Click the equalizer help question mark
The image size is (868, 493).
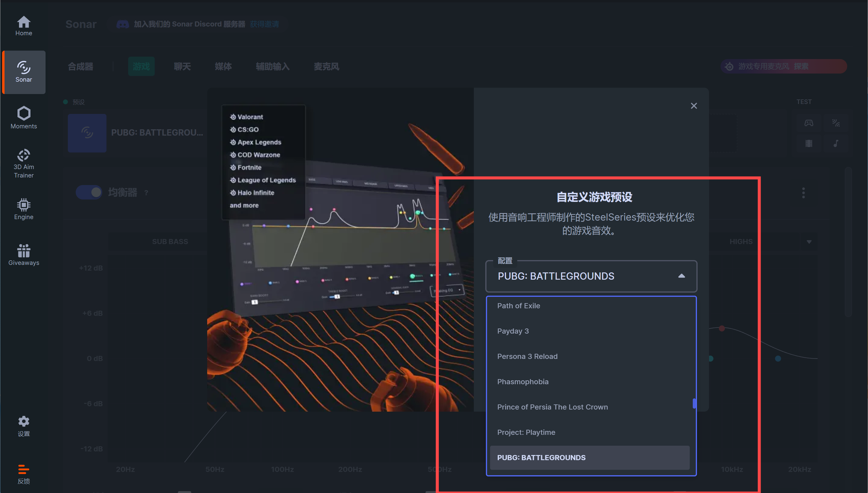[x=146, y=193]
